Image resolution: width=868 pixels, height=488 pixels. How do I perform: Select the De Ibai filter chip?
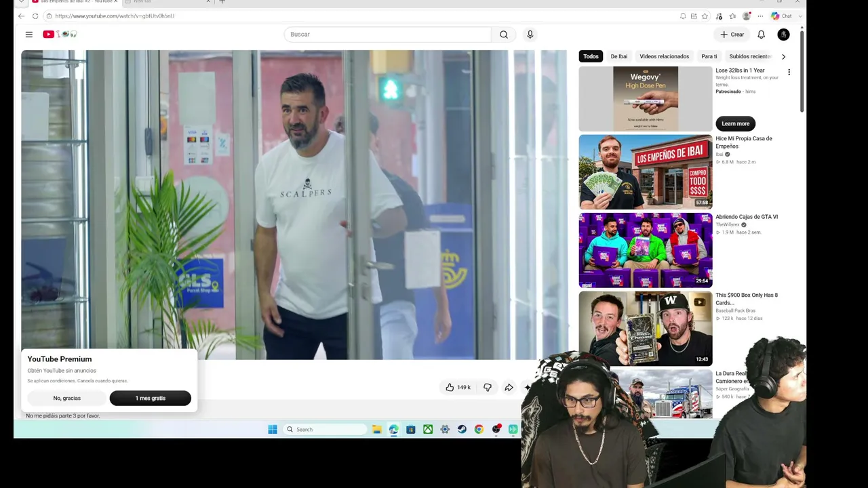click(618, 56)
